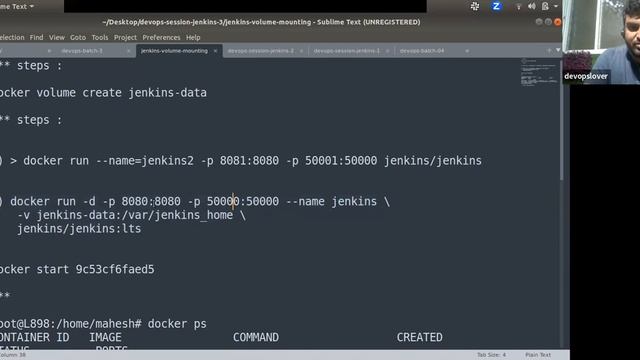The width and height of the screenshot is (640, 360).
Task: Open the volume indicator in top bar
Action: click(x=531, y=6)
